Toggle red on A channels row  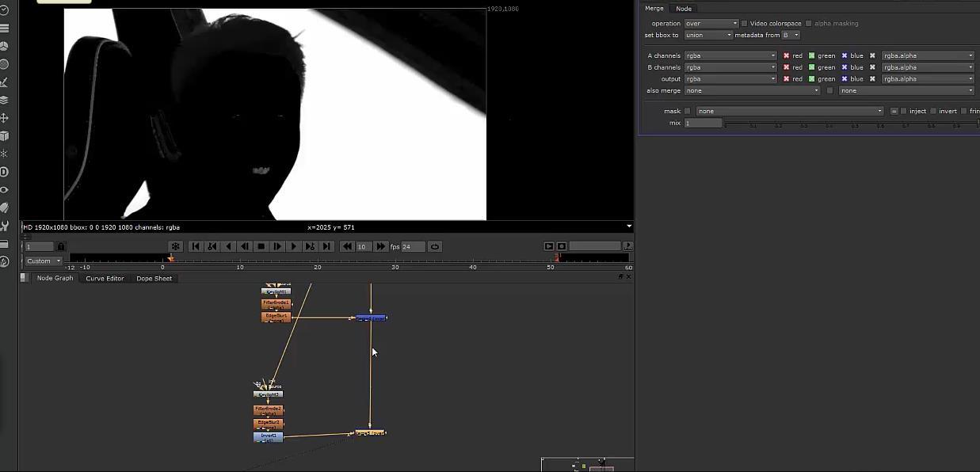click(x=786, y=55)
